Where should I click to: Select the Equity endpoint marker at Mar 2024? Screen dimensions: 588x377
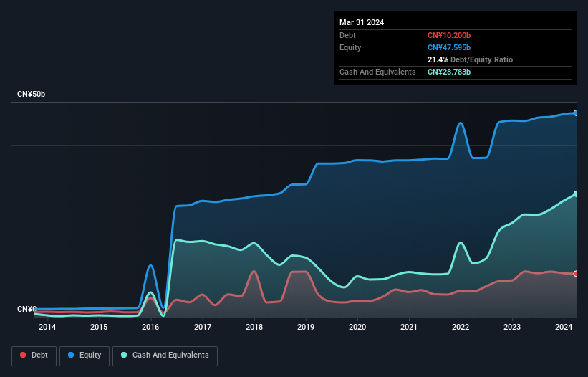[576, 113]
